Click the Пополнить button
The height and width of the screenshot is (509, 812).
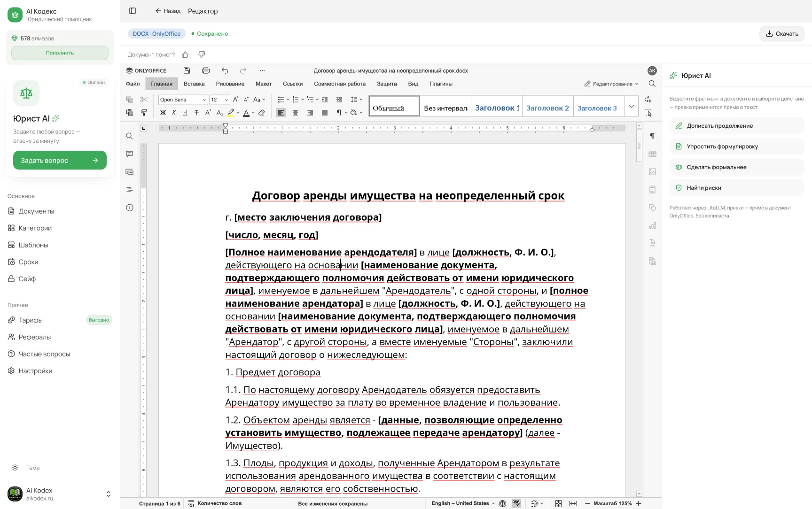(60, 53)
